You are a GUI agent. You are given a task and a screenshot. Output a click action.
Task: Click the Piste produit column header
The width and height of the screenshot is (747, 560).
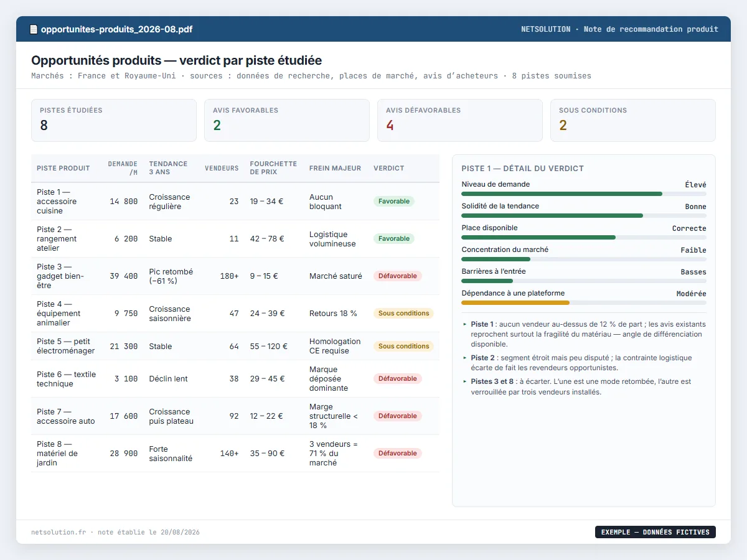(x=63, y=168)
